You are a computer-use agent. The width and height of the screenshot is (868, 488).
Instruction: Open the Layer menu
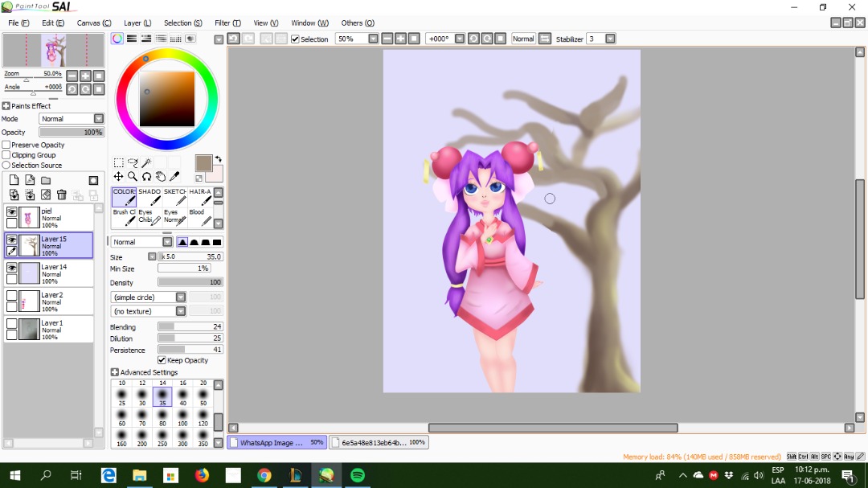pos(137,23)
